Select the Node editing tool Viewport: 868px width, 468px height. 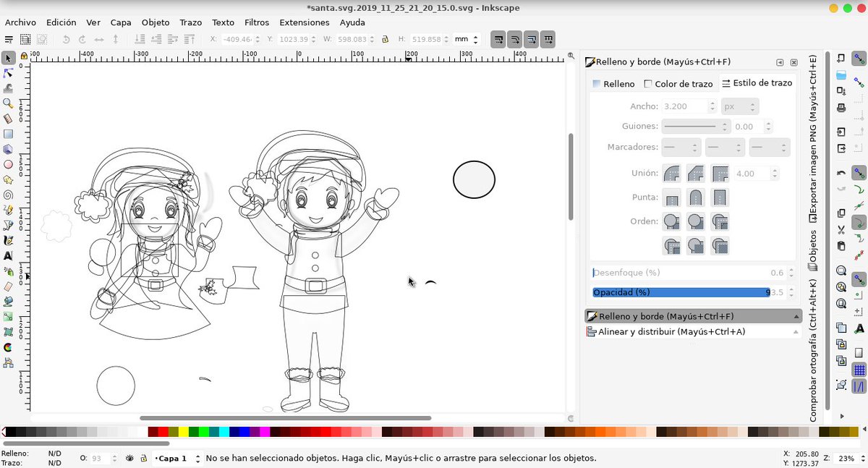[8, 73]
